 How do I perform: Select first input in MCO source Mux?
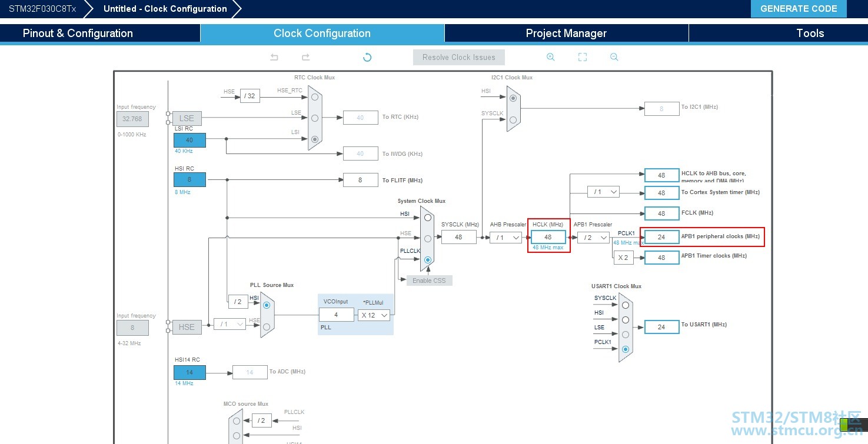(237, 421)
